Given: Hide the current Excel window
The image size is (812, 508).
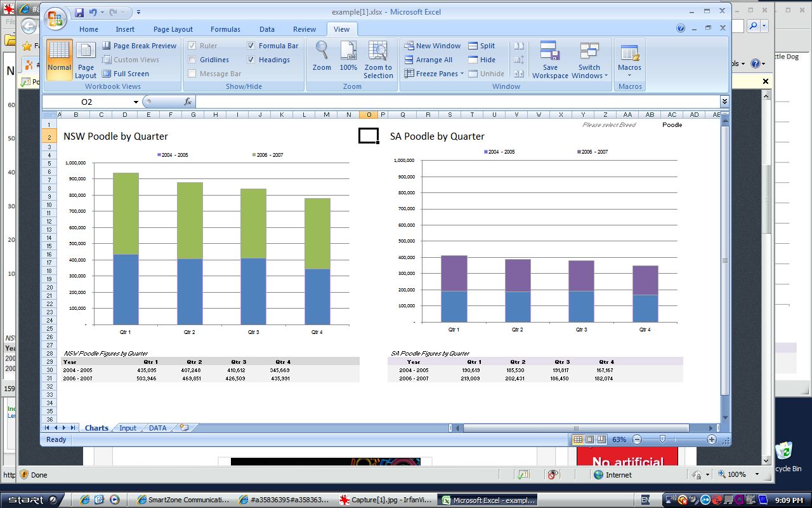Looking at the screenshot, I should pos(481,60).
